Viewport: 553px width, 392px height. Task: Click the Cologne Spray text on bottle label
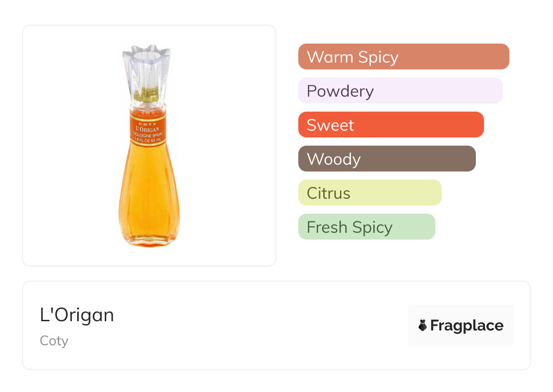point(148,135)
